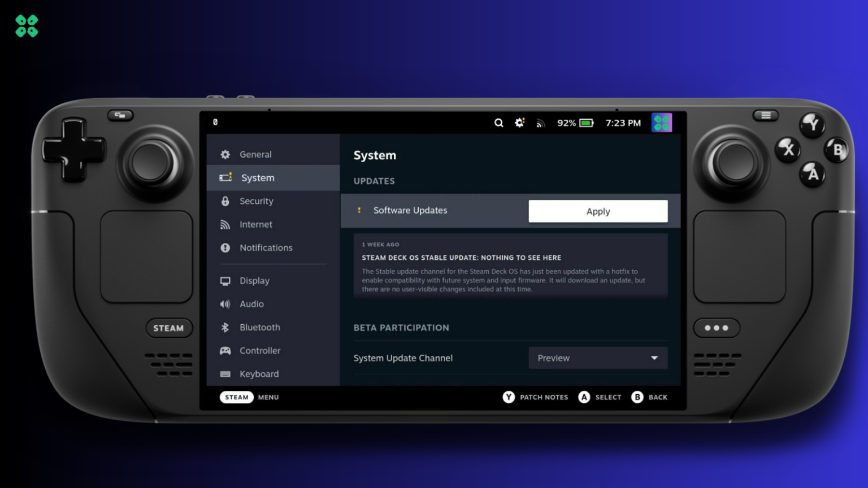Click the Wi-Fi signal icon in the status bar
Image resolution: width=868 pixels, height=488 pixels.
click(541, 123)
